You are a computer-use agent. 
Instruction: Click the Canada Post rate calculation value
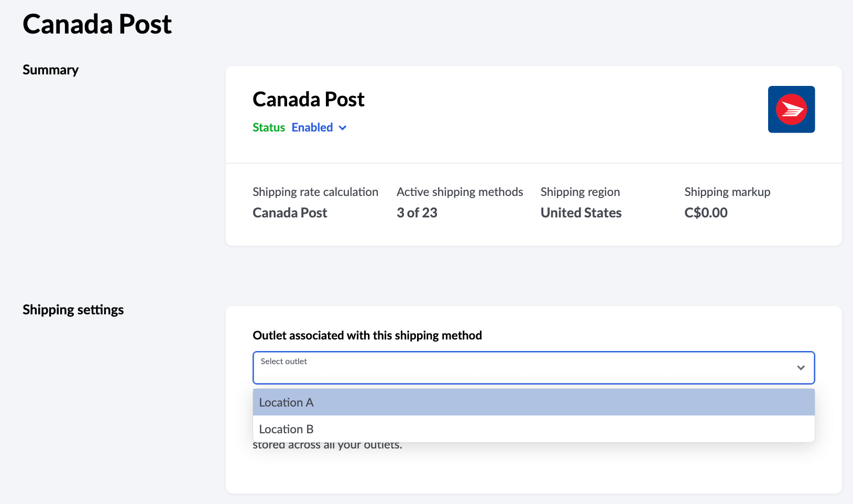tap(290, 213)
